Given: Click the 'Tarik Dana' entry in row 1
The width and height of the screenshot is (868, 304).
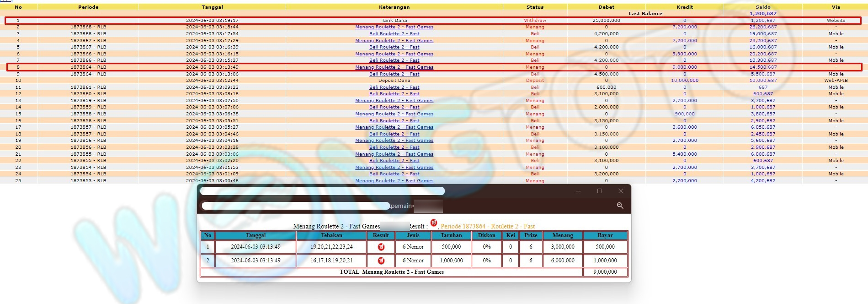Looking at the screenshot, I should click(x=394, y=21).
